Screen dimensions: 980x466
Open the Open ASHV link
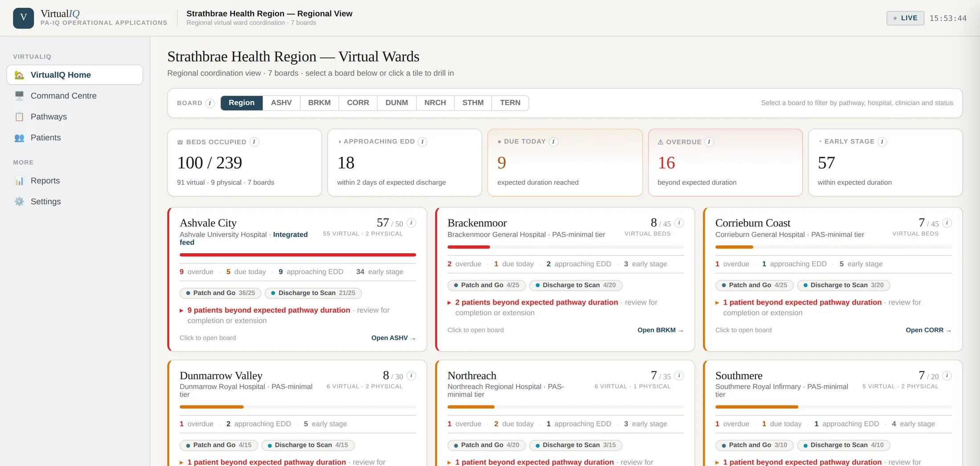pos(393,338)
